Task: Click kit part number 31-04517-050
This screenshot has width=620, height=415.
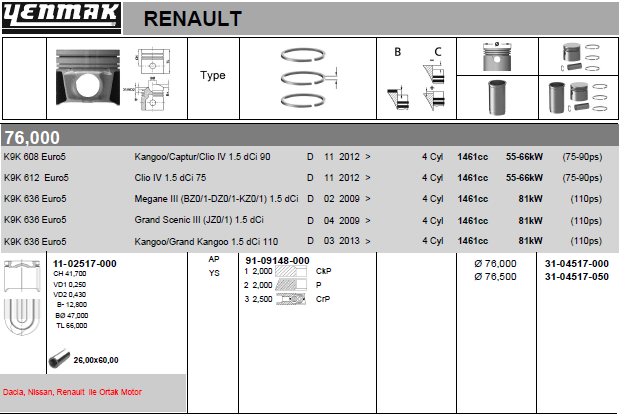Action: [x=576, y=276]
